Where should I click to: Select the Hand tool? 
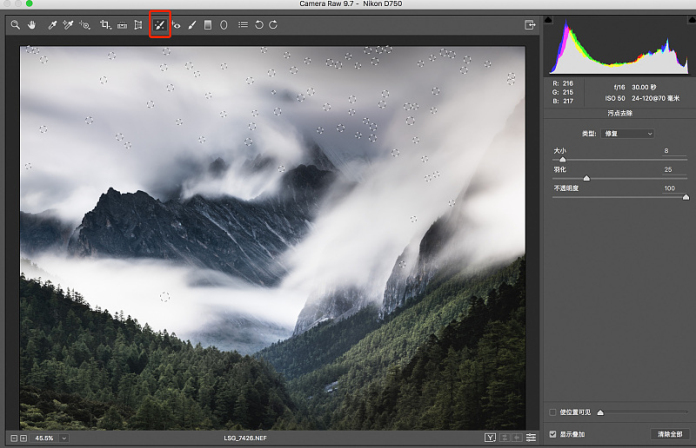coord(32,25)
